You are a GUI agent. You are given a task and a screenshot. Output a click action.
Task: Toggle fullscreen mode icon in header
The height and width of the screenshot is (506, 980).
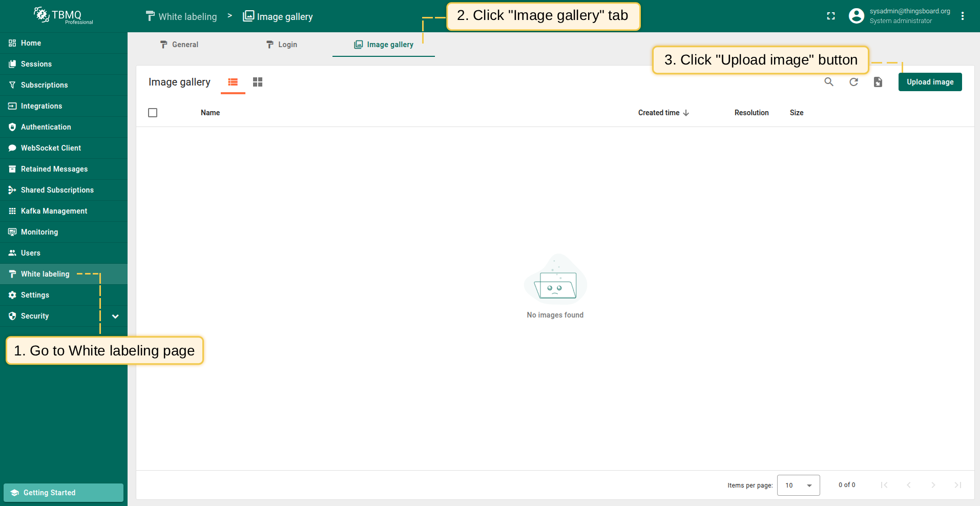[831, 16]
